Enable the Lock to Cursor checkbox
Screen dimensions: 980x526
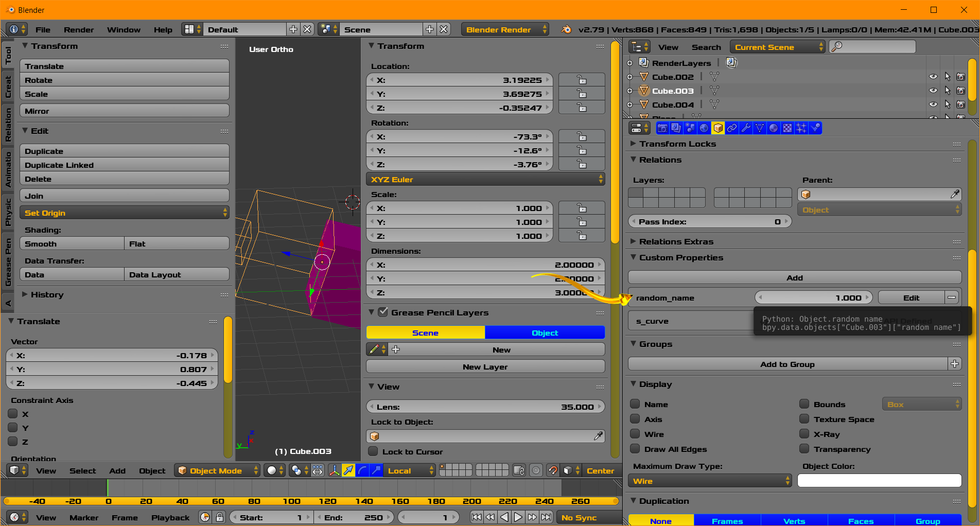[373, 451]
